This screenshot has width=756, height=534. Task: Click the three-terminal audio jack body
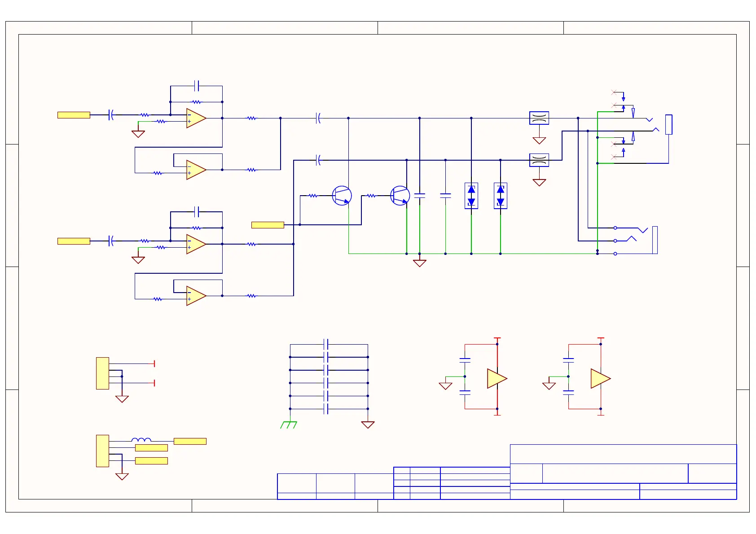click(x=655, y=240)
